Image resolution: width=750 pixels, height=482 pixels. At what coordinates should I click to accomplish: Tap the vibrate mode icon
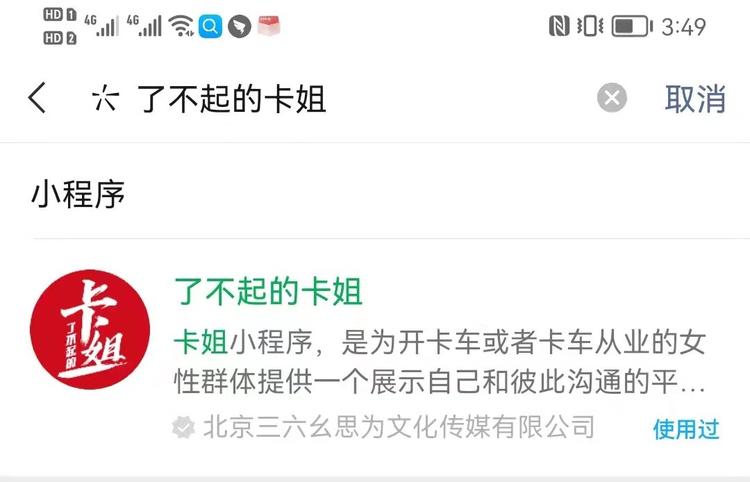coord(590,26)
